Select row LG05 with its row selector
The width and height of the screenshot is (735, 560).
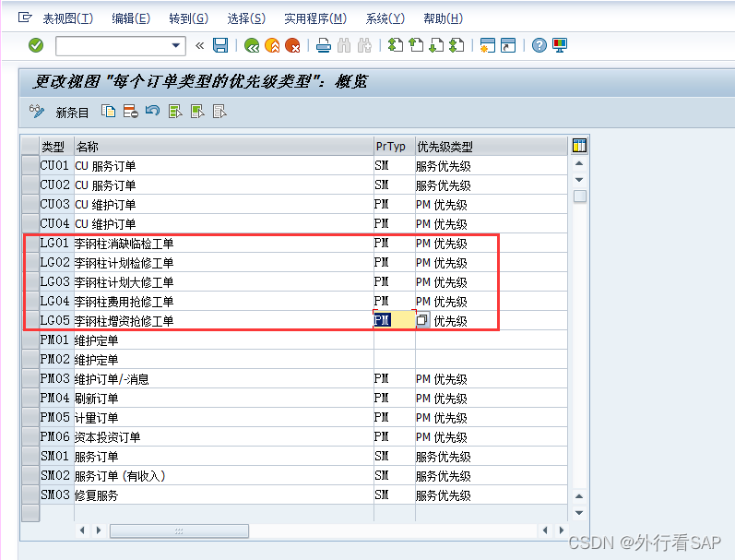click(30, 320)
